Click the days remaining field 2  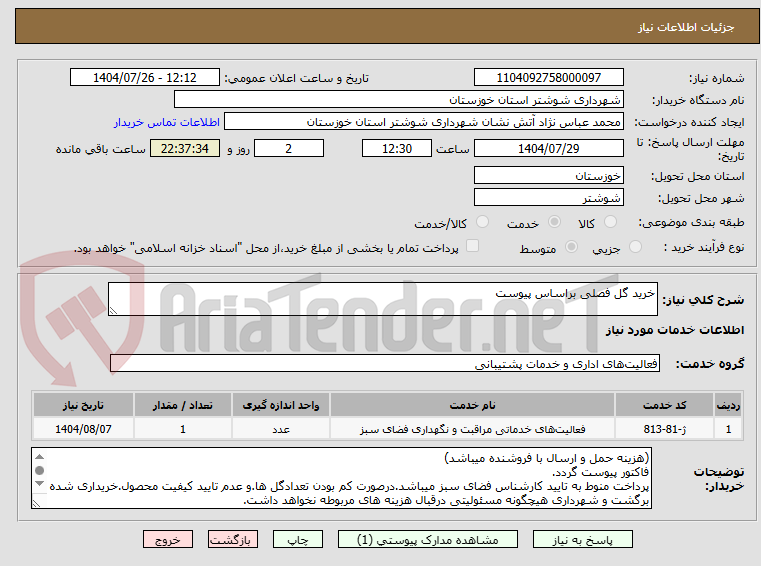tap(289, 149)
